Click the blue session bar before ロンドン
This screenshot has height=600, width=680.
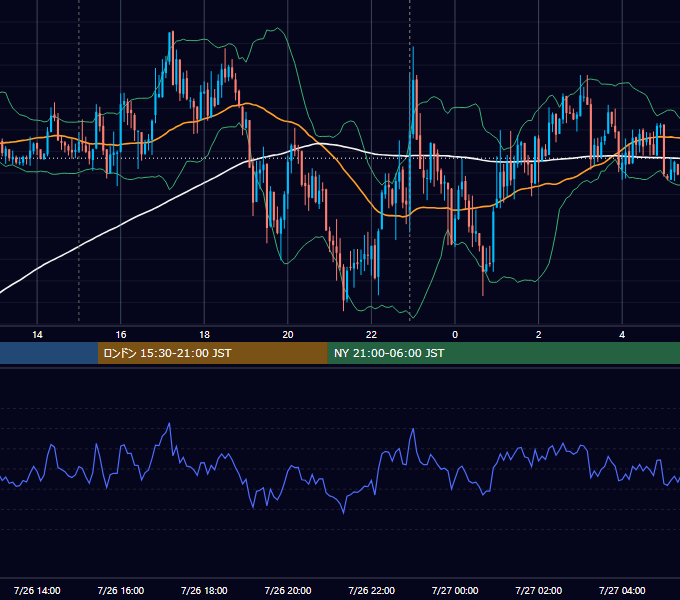point(49,353)
